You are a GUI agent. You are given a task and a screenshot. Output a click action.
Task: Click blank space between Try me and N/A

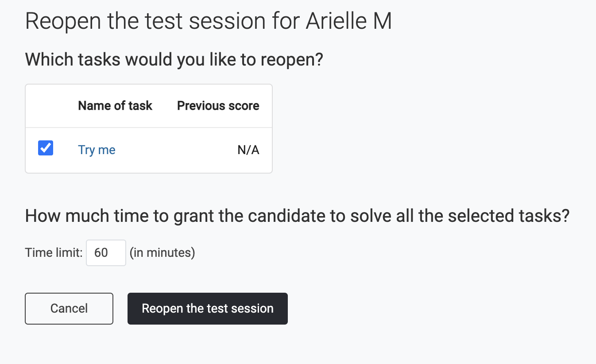pyautogui.click(x=176, y=150)
